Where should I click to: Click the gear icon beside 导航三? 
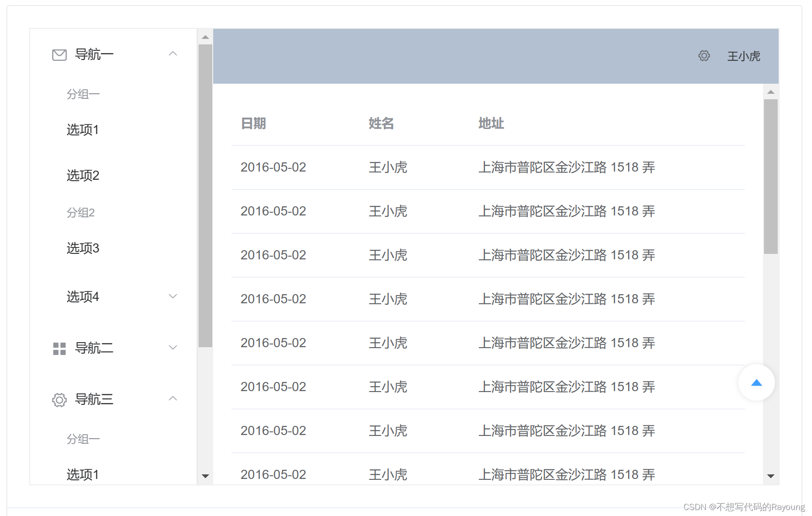point(59,400)
